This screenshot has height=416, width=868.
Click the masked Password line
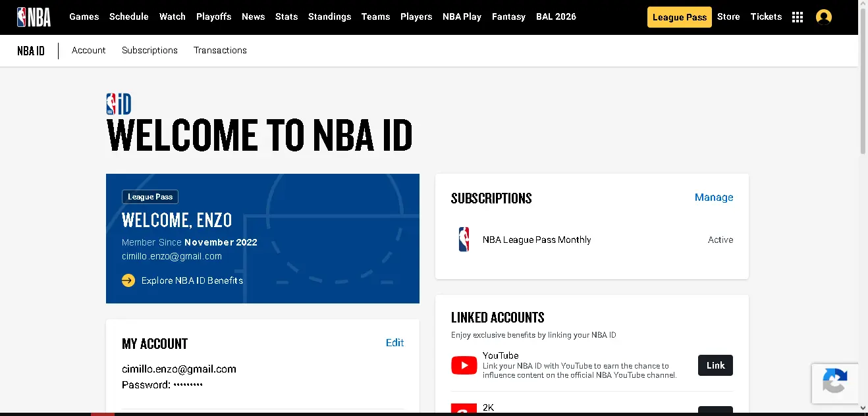coord(163,384)
